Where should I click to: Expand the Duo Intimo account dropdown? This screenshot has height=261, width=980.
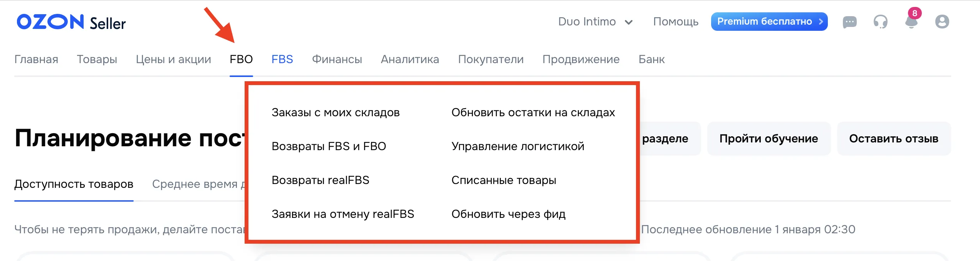(595, 22)
